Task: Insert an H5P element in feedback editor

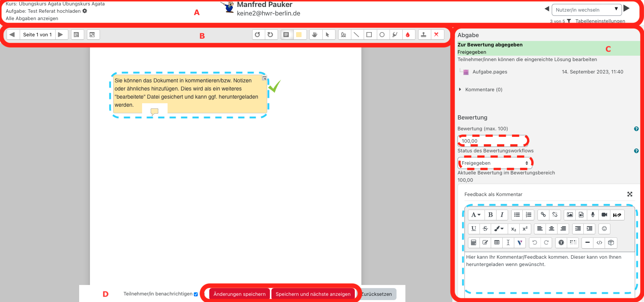Action: [617, 215]
